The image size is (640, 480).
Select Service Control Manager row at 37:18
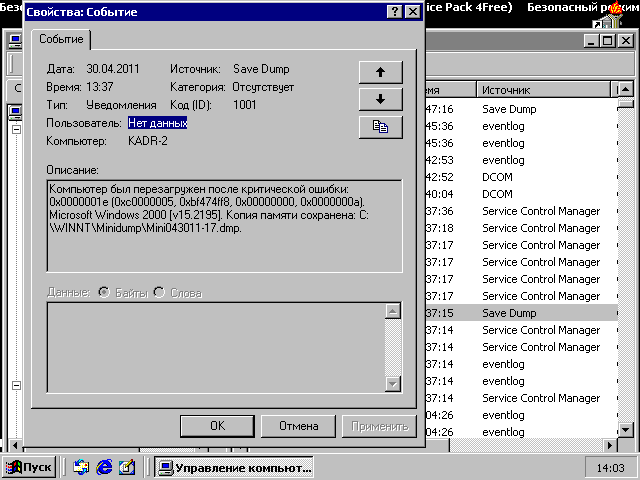[x=521, y=228]
